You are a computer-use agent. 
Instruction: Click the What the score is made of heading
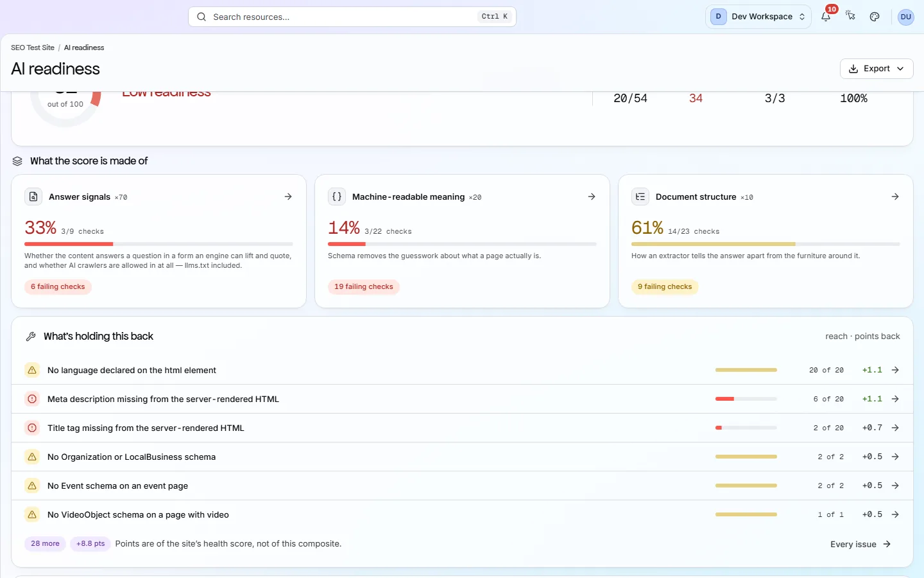(89, 161)
